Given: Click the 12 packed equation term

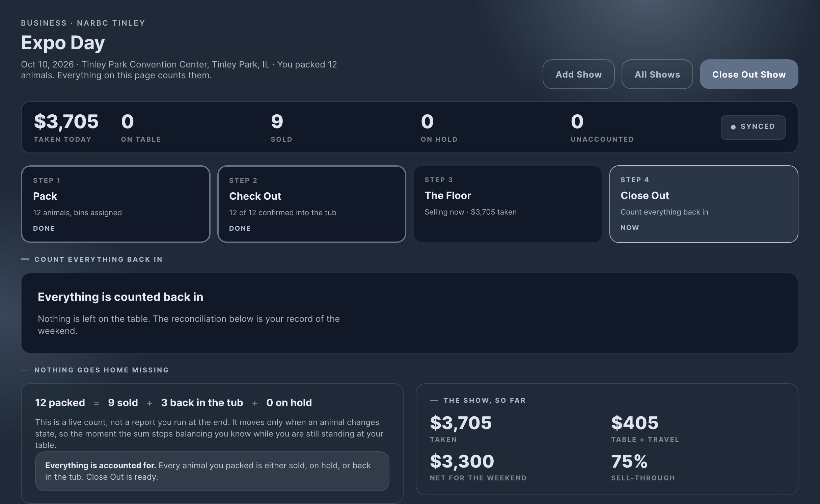Looking at the screenshot, I should 60,402.
